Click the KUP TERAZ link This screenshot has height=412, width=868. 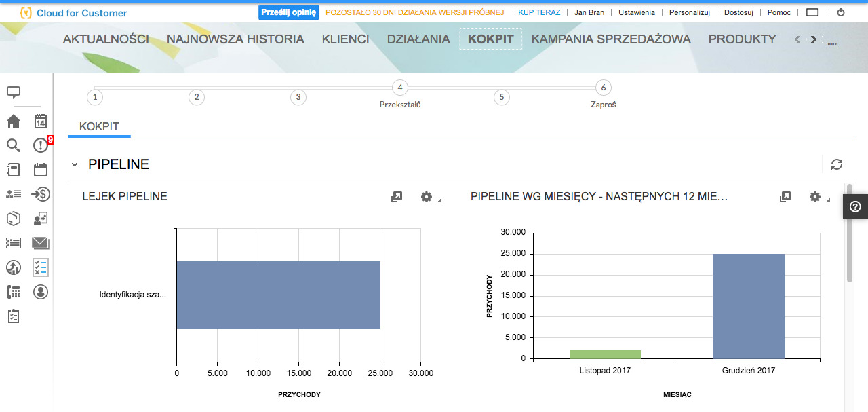click(539, 12)
